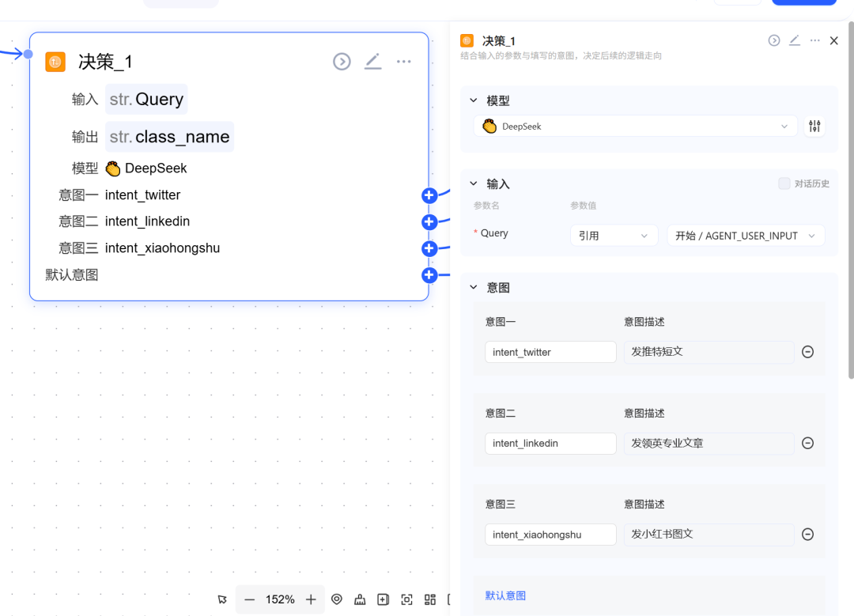Select the pointer tool in the bottom toolbar
The image size is (854, 616).
222,600
